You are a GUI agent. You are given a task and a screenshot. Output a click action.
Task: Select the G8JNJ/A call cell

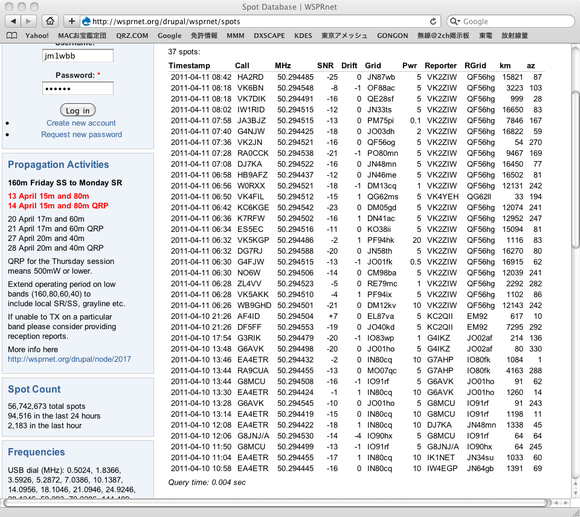tap(253, 436)
